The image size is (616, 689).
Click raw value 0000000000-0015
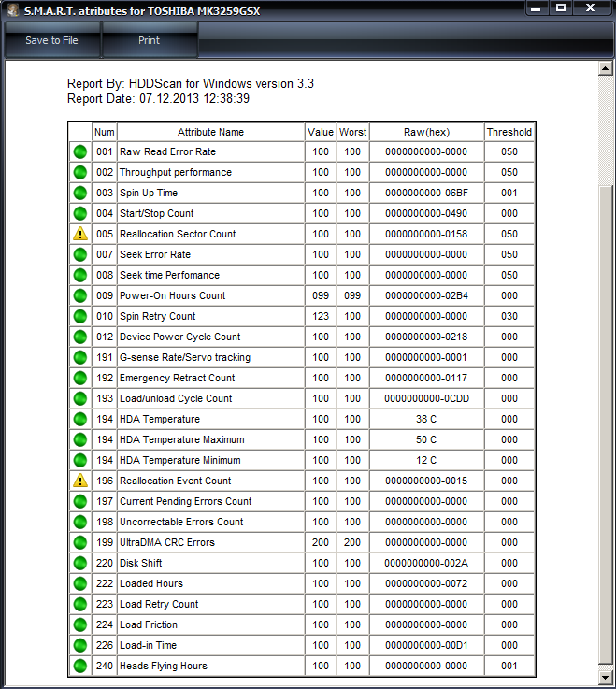[426, 481]
